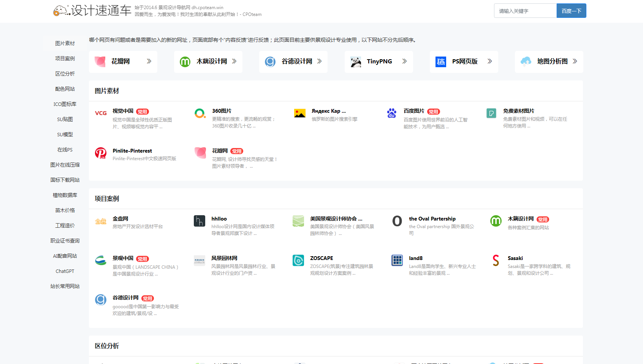Open the Pinlite-Pinterest title link
The width and height of the screenshot is (643, 364).
pyautogui.click(x=132, y=151)
